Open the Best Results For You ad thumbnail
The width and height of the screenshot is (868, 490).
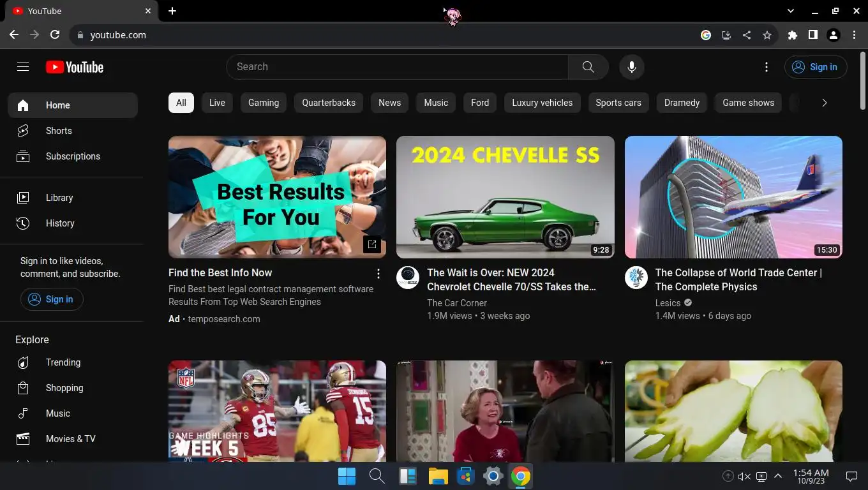(x=277, y=197)
